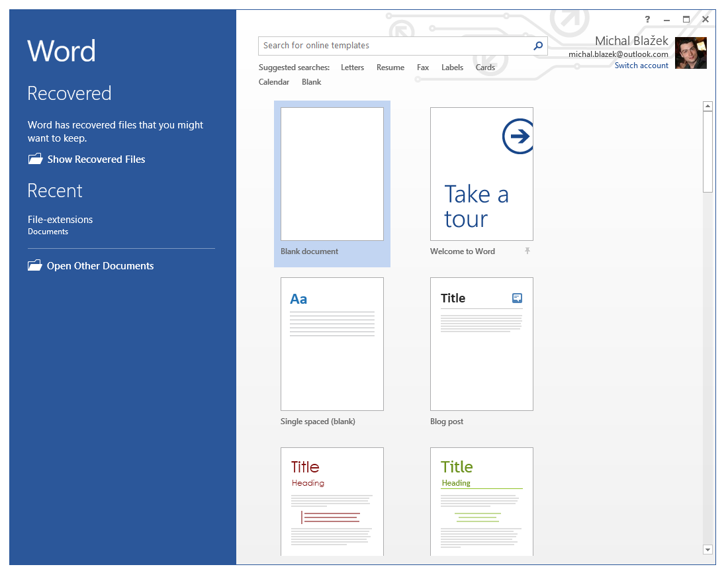Click the template list scroll down arrow

click(x=707, y=550)
